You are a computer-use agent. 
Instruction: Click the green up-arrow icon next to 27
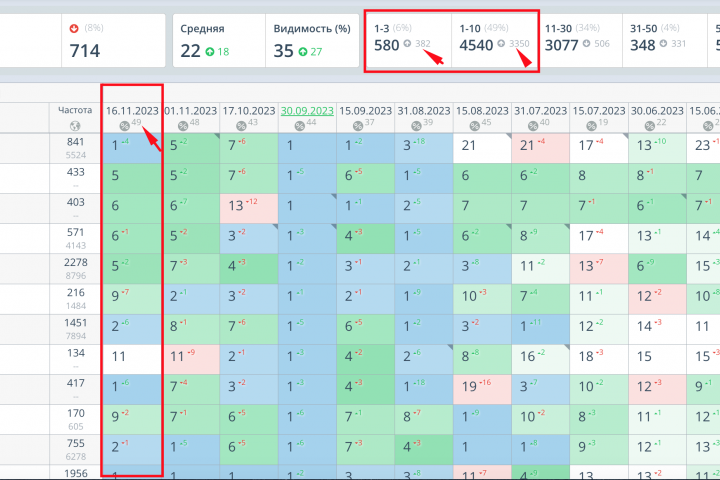tap(303, 51)
